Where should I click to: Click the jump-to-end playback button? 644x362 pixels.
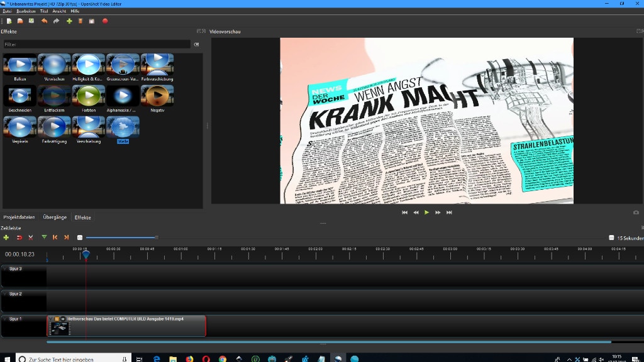click(449, 212)
